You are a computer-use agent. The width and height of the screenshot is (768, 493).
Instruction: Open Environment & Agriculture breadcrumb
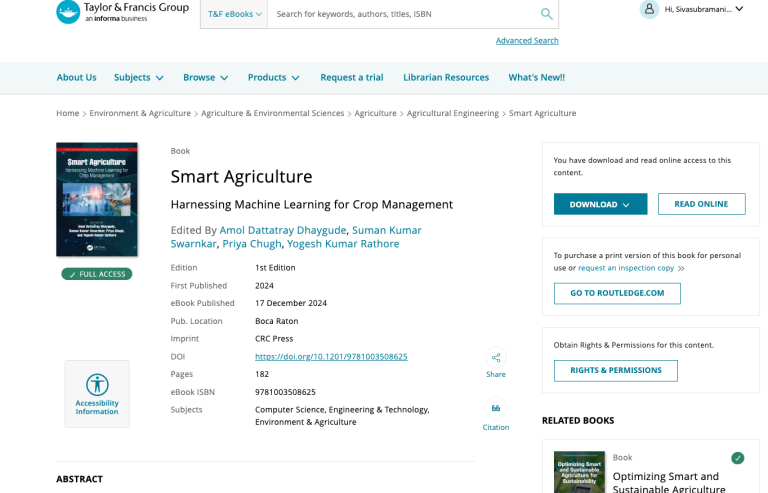[x=140, y=113]
